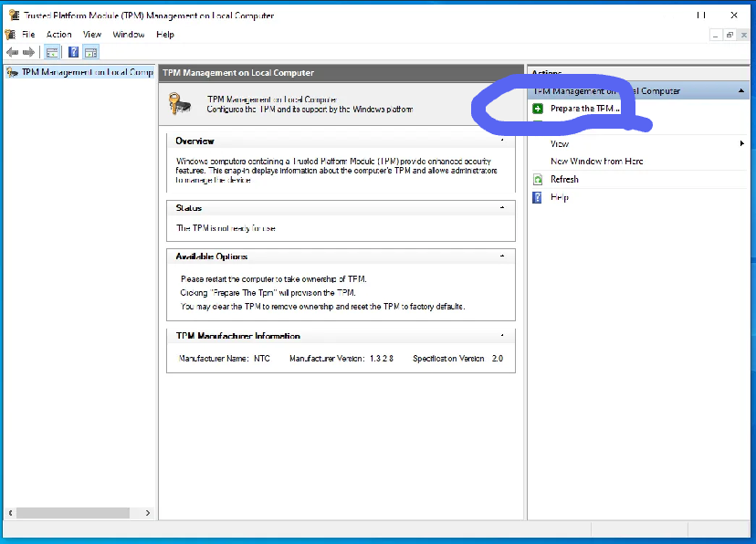Restore the inner MDI child window
The width and height of the screenshot is (756, 544).
point(730,36)
